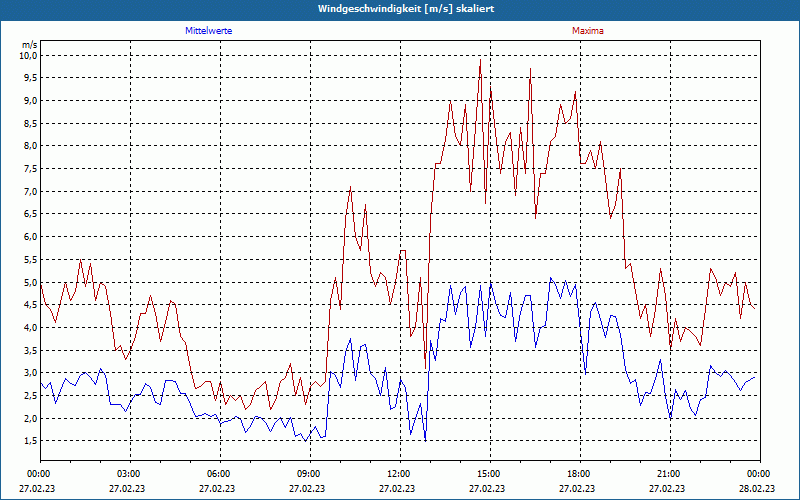
Task: Click the 4,0 y-axis value
Action: coord(31,328)
